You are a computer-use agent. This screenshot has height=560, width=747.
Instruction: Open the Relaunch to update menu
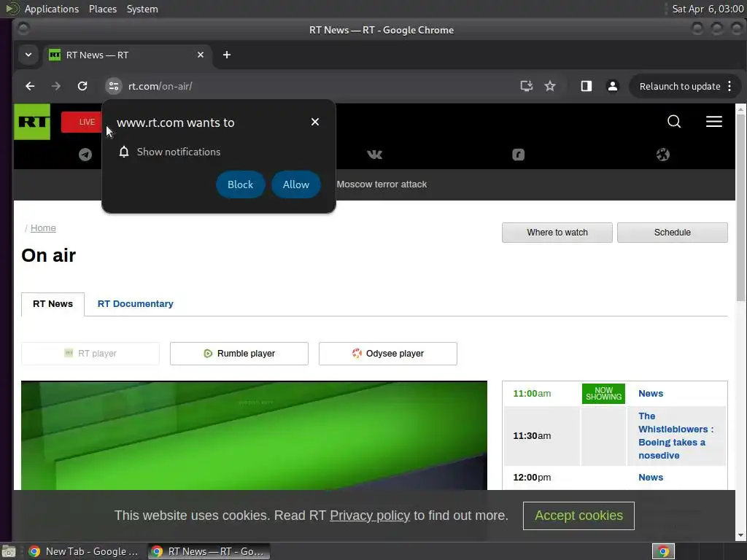click(684, 86)
